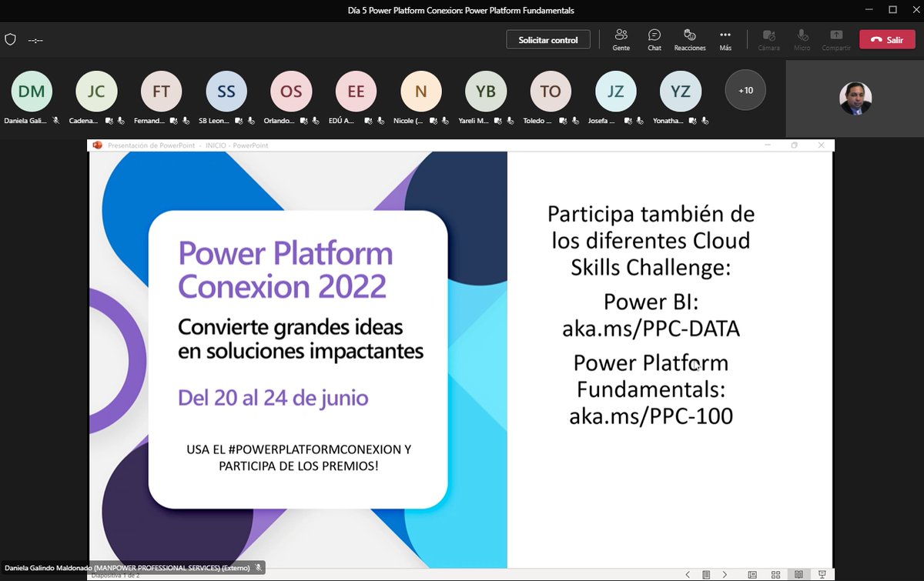Viewport: 924px width, 581px height.
Task: Open the meeting Chat panel
Action: (x=654, y=39)
